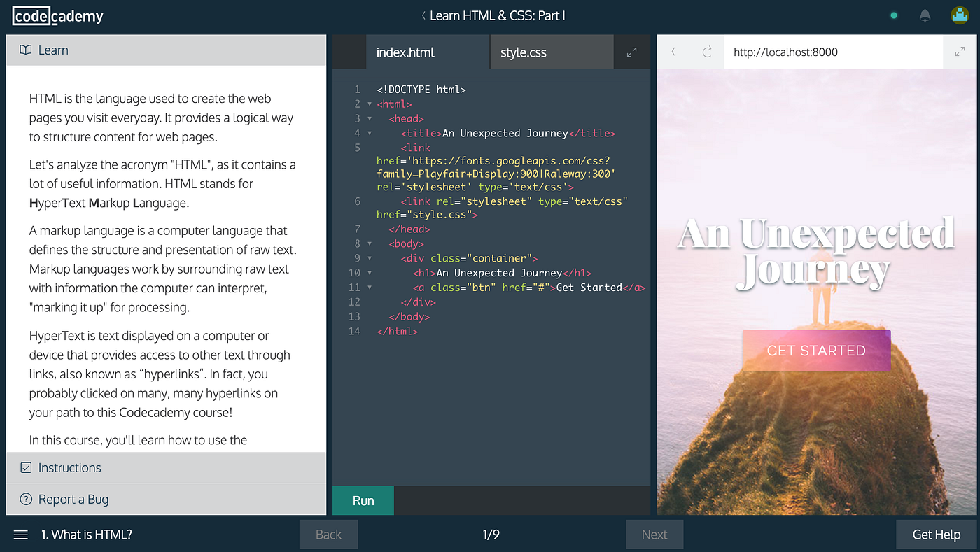Open the hamburger menu at bottom left
This screenshot has height=552, width=980.
[x=20, y=534]
